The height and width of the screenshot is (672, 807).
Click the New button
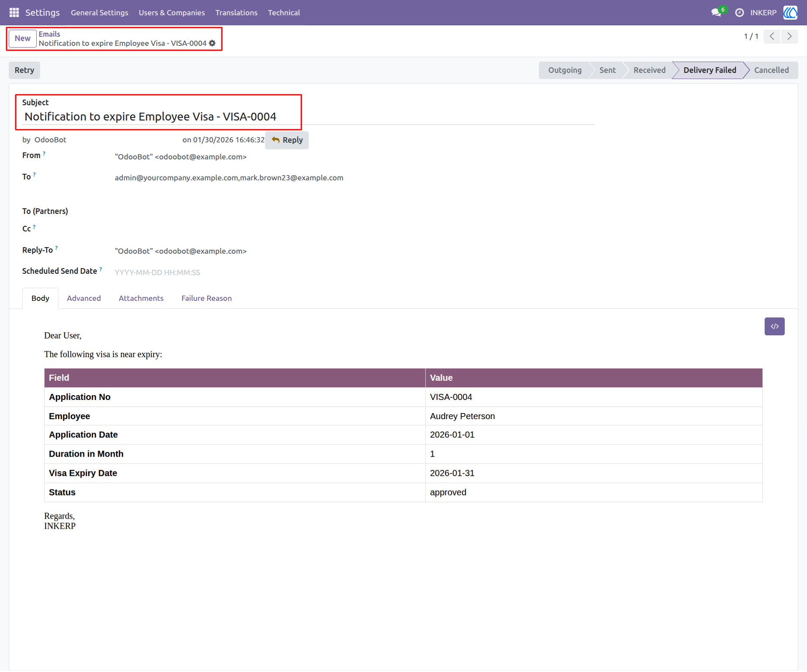[x=23, y=38]
